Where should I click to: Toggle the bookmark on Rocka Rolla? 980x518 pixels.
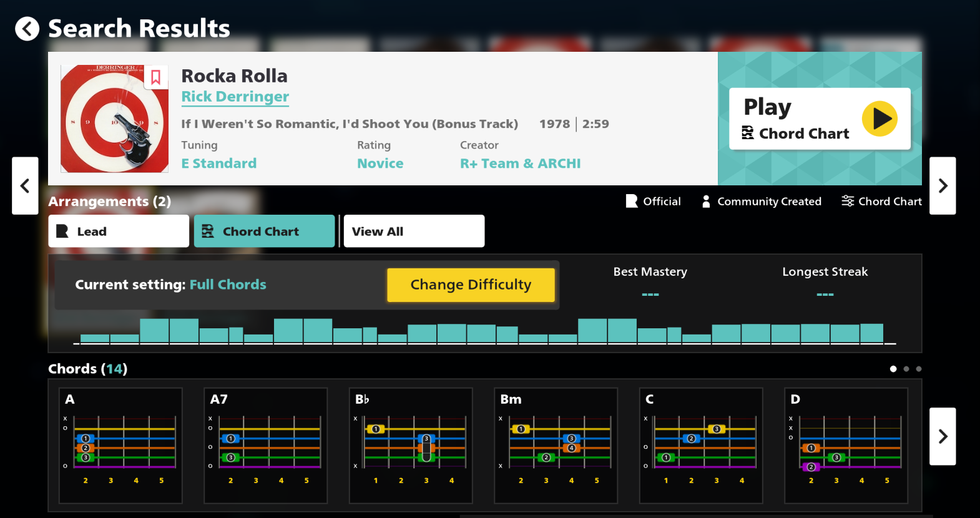[x=156, y=77]
